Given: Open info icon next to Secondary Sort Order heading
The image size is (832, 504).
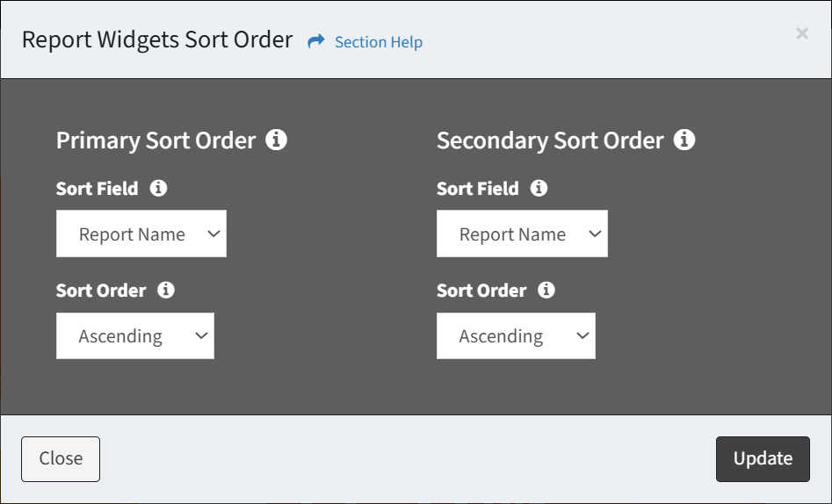Looking at the screenshot, I should (x=684, y=140).
